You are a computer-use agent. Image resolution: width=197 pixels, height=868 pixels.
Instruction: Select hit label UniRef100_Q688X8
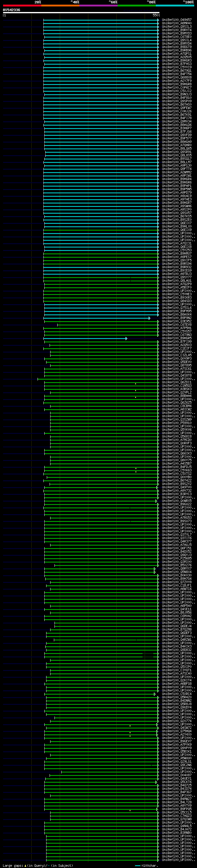point(177,78)
